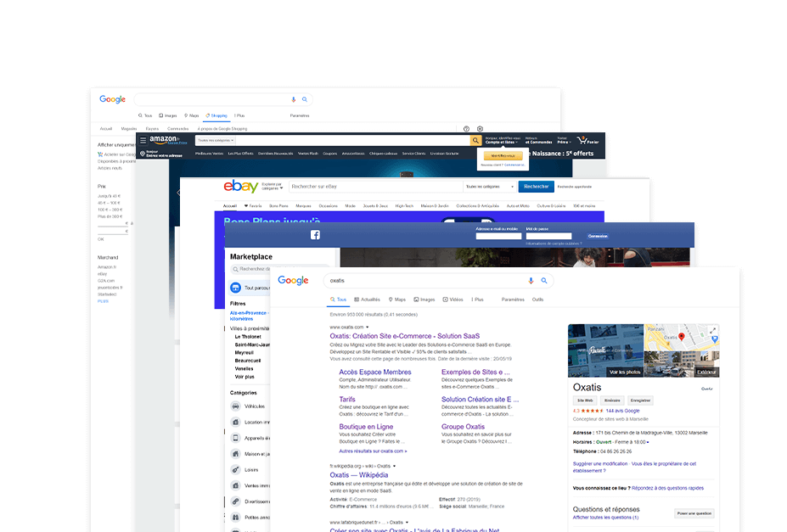Viewport: 787px width, 532px height.
Task: Click Enregistrer button for Oxatis
Action: pos(640,400)
